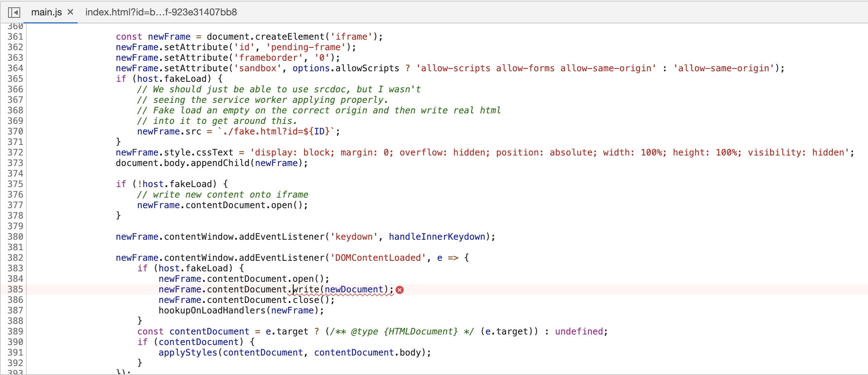Click 'hookupOnLoadHandlers' on line 387
868x375 pixels.
coord(212,310)
